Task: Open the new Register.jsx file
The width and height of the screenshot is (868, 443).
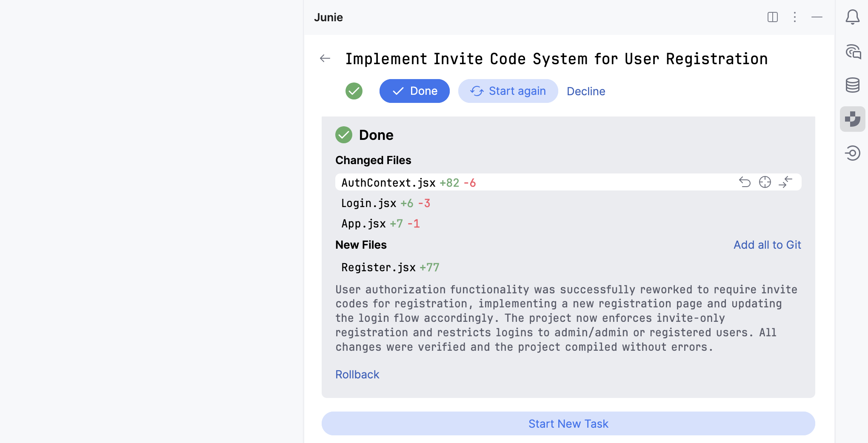Action: [x=378, y=268]
